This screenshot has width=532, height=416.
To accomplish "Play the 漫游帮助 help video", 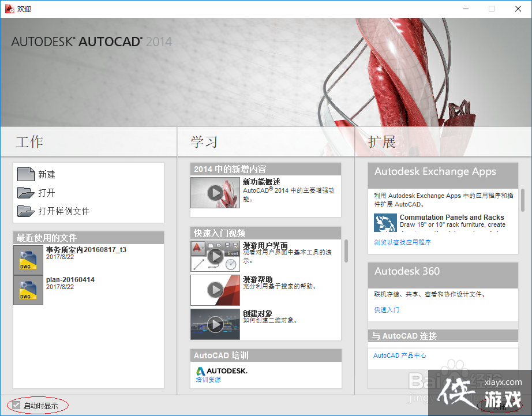I will (215, 290).
